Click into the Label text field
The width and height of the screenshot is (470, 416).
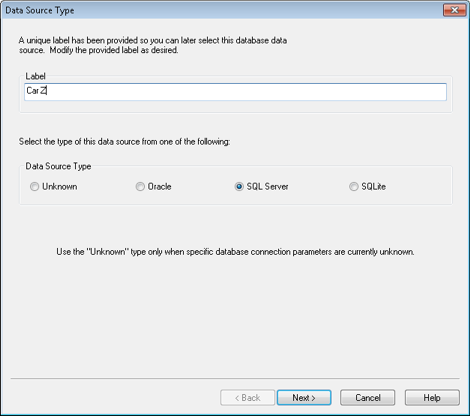(x=235, y=92)
